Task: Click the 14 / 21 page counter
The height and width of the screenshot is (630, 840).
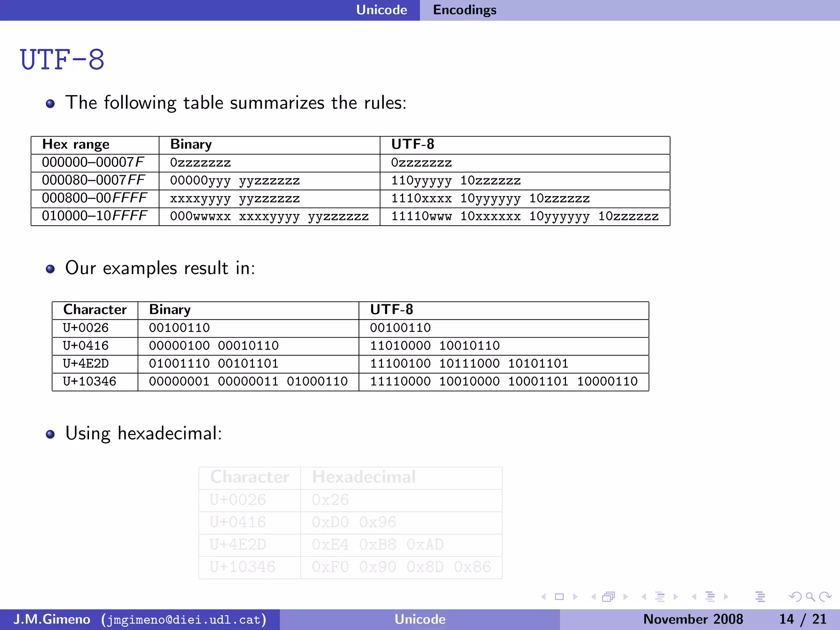Action: 802,619
